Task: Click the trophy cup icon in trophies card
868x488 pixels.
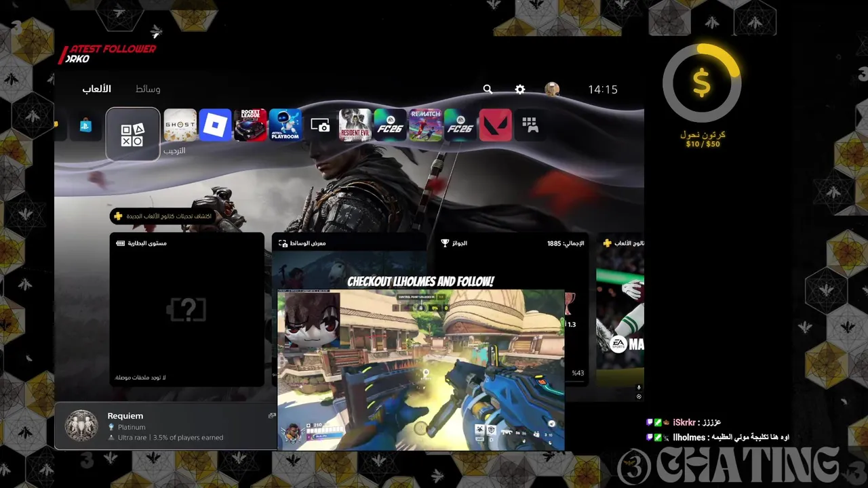Action: [x=445, y=243]
